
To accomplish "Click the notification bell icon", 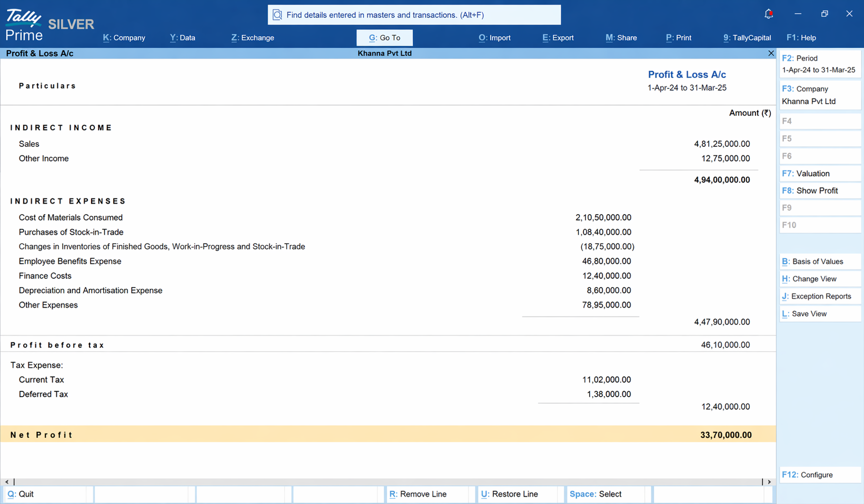I will pos(769,14).
